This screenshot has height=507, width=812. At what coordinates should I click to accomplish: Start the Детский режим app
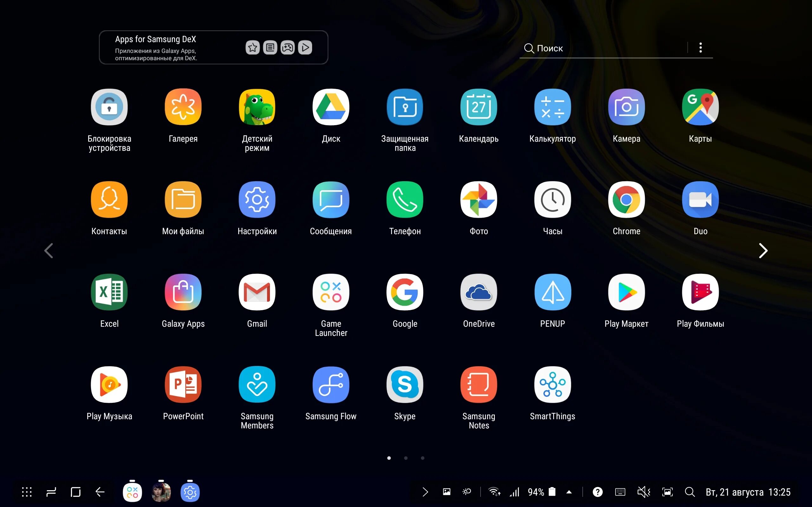[257, 107]
